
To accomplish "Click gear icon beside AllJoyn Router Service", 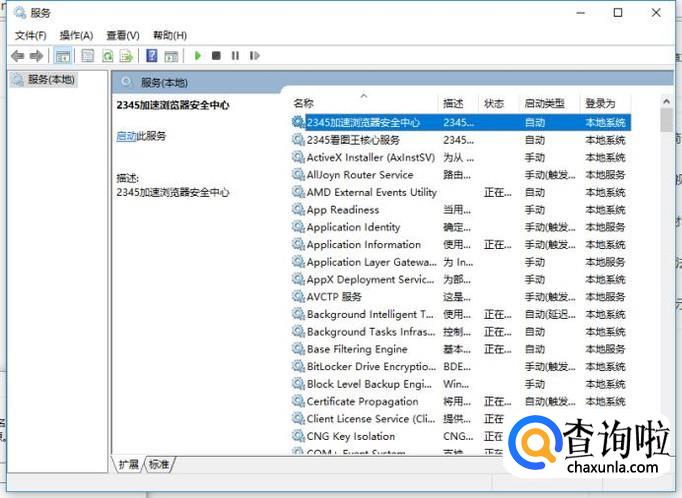I will [298, 174].
